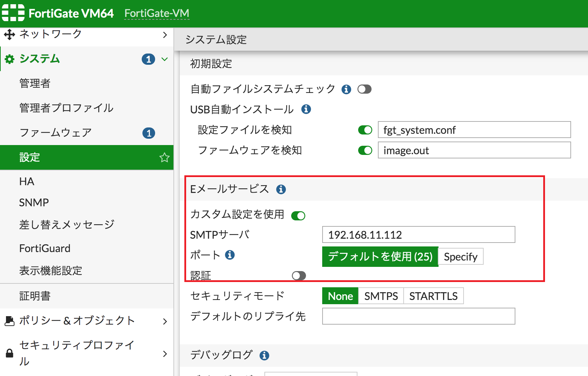Click the System notification badge
This screenshot has width=588, height=376.
(148, 59)
